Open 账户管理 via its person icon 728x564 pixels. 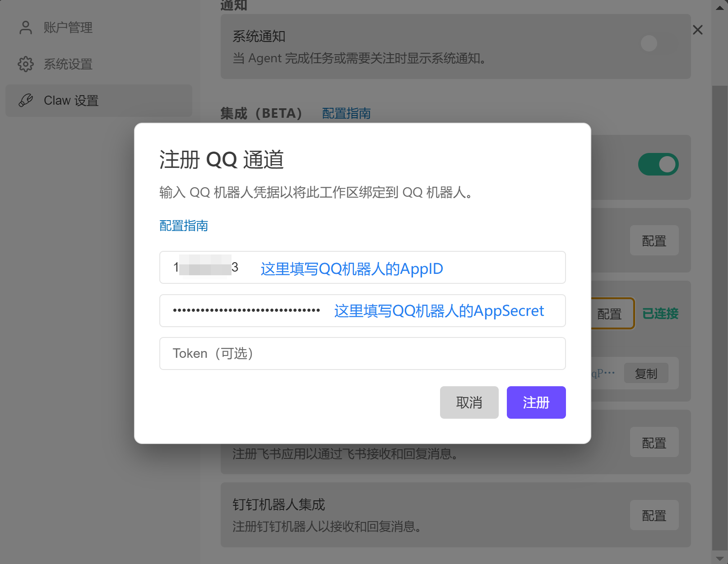(26, 28)
